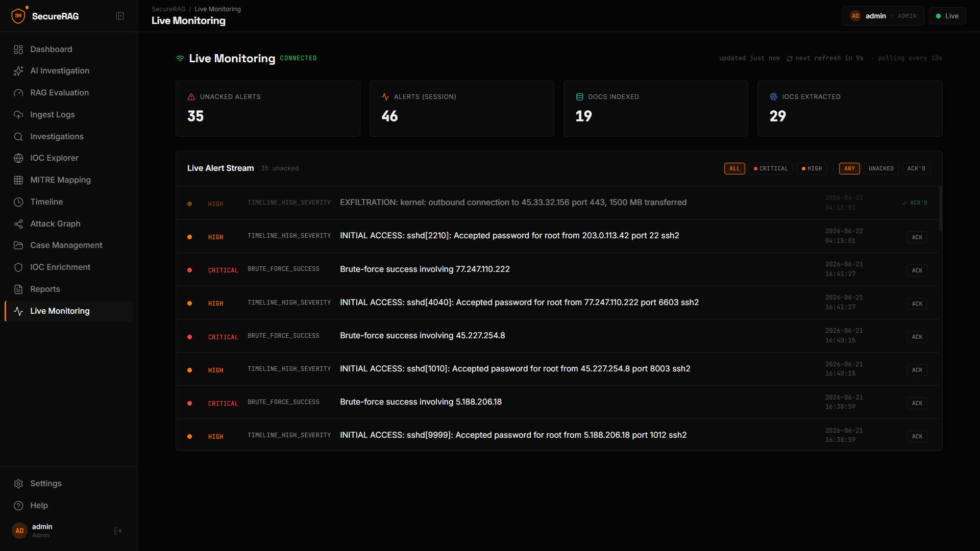
Task: Click the ACK'D status on exfiltration row
Action: [915, 203]
